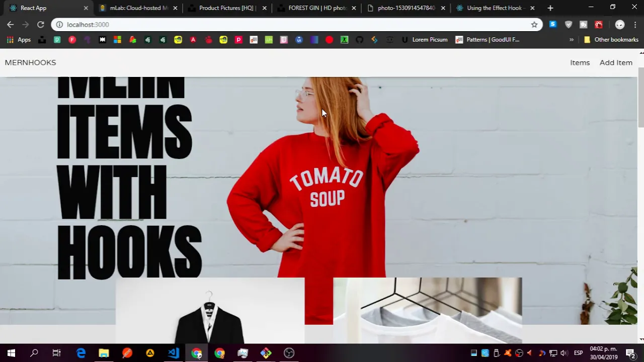Open the red F bookmark icon
The height and width of the screenshot is (362, 644).
72,39
